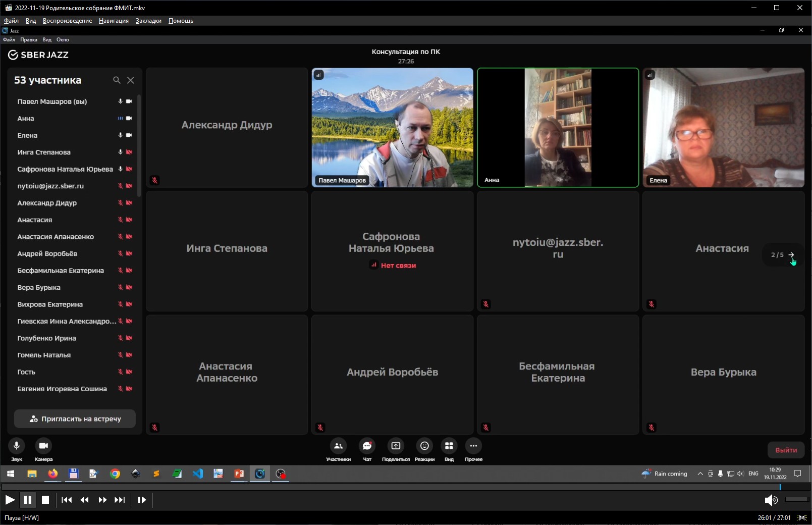Toggle the Звук microphone button
The height and width of the screenshot is (525, 812).
click(17, 446)
